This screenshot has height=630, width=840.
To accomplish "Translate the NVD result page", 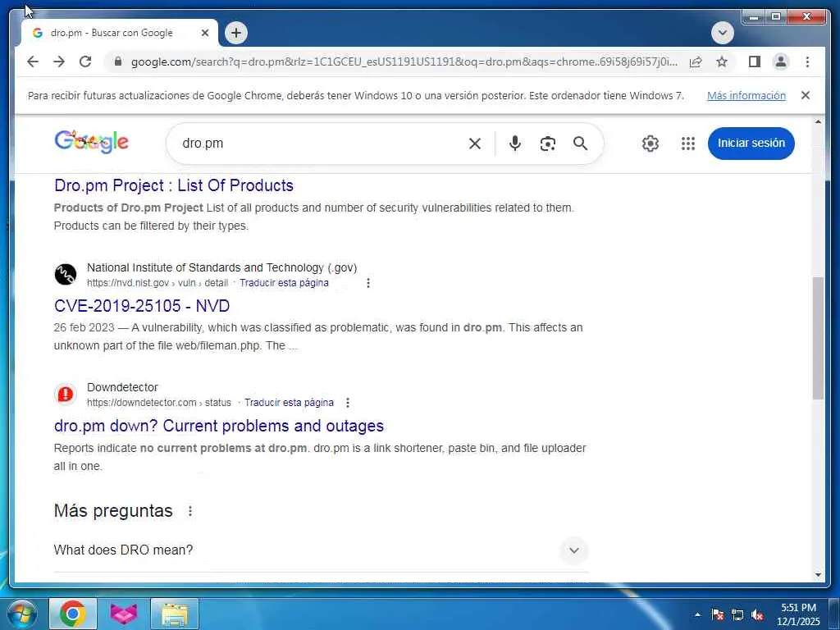I will tap(284, 283).
